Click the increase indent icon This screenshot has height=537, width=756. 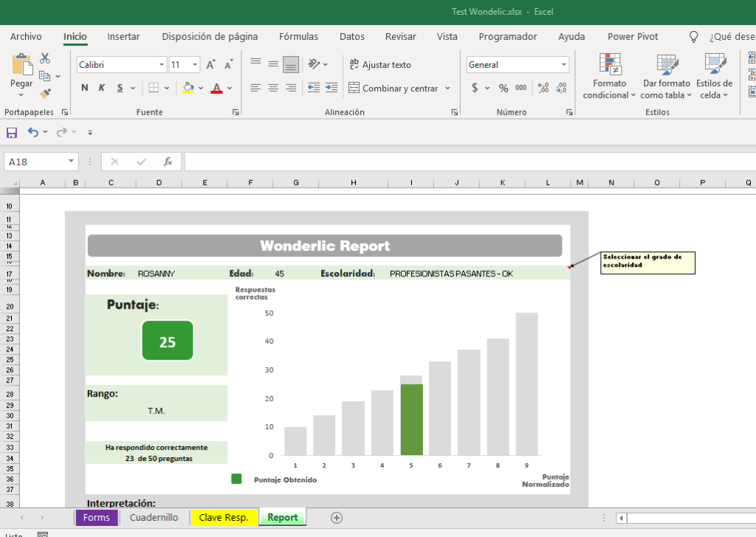coord(331,87)
